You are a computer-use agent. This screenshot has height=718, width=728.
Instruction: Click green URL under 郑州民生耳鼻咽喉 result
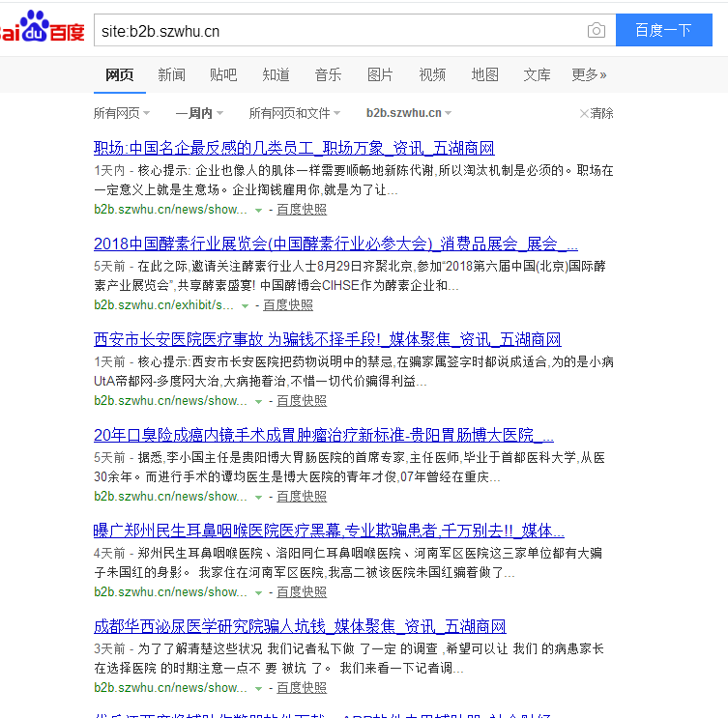170,592
